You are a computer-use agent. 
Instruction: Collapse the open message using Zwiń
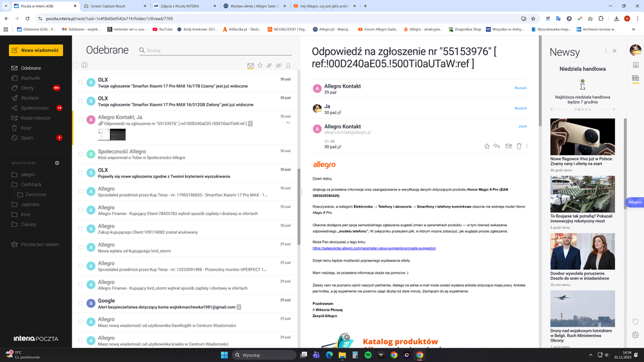(x=522, y=126)
